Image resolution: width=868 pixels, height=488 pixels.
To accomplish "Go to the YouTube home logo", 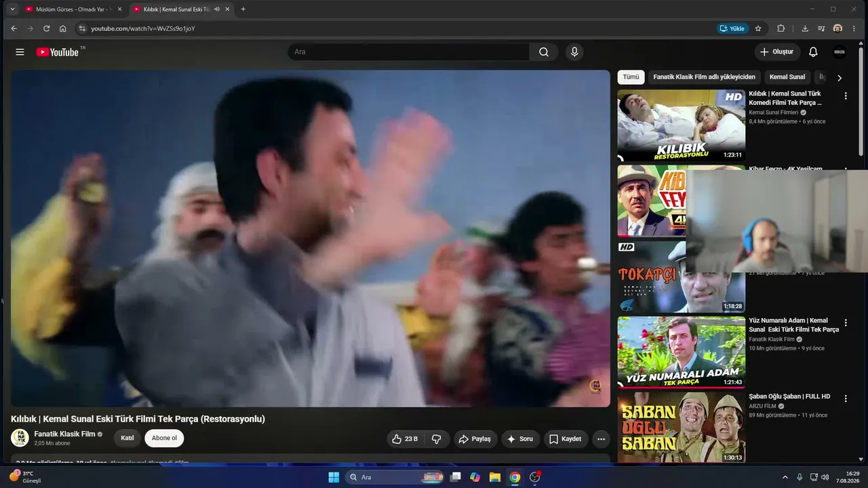I will tap(58, 52).
